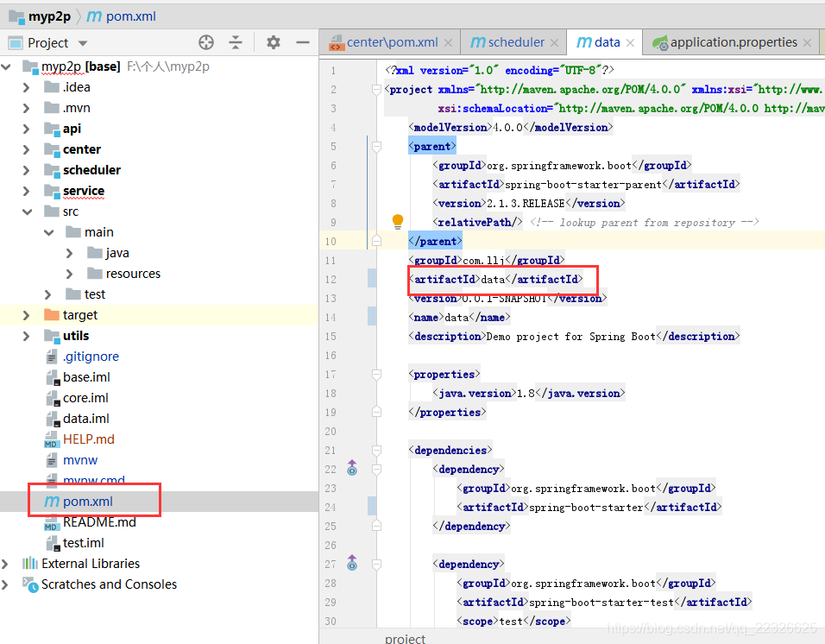The height and width of the screenshot is (644, 825).
Task: Fold the properties block at line 17
Action: tap(377, 375)
